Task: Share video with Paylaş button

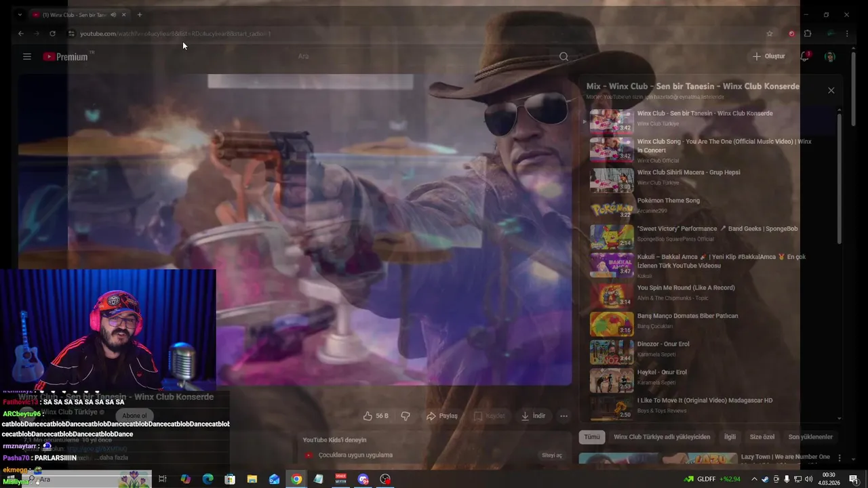Action: click(442, 415)
